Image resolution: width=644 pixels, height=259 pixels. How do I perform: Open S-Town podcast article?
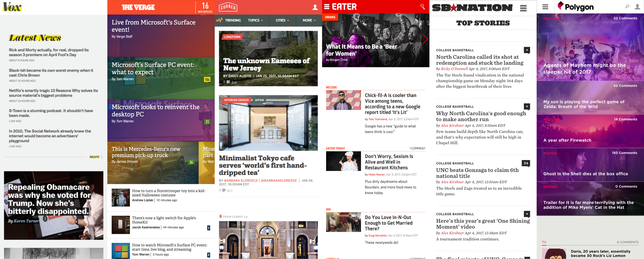click(x=51, y=113)
